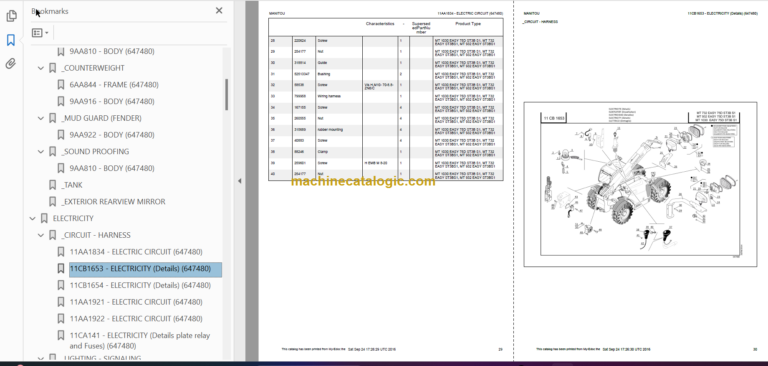Open bookmark 6AA844 - FRAME (647480)
This screenshot has width=768, height=366.
[114, 85]
